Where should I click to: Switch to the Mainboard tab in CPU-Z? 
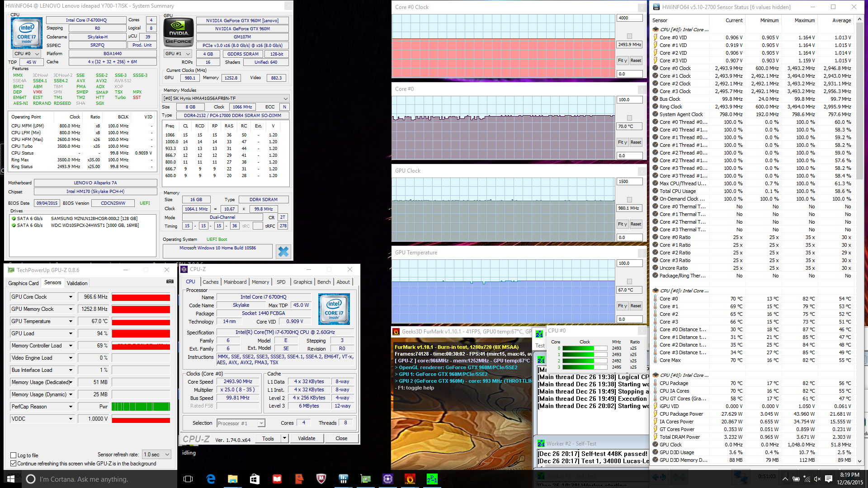click(x=235, y=282)
